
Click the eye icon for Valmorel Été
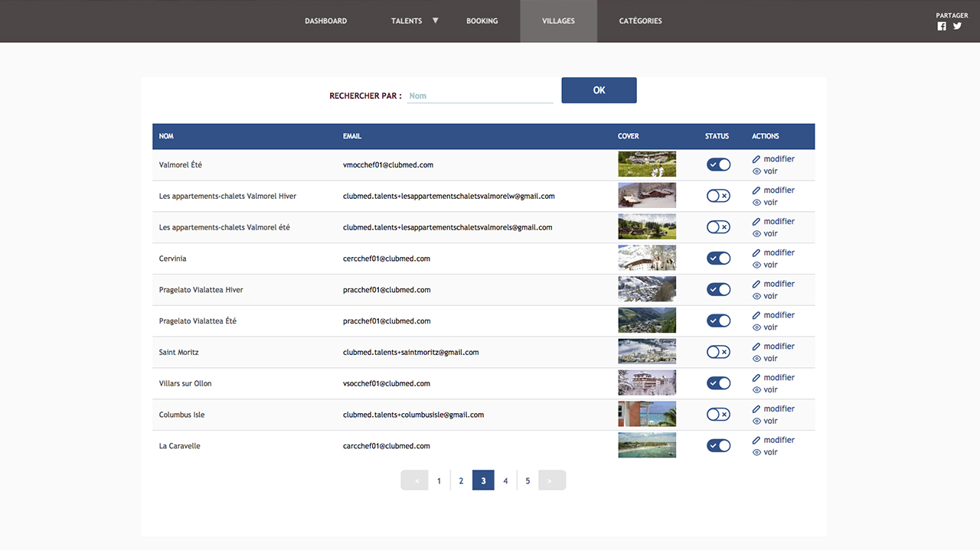[756, 171]
